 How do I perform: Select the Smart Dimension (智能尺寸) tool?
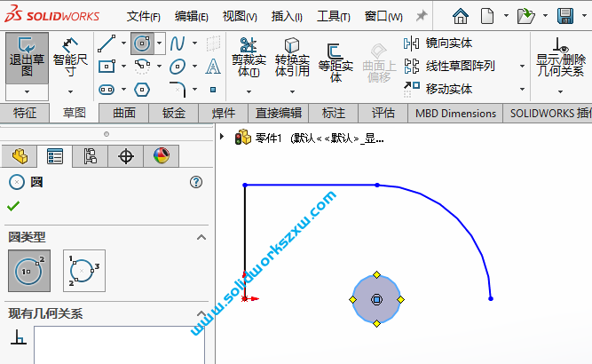click(70, 57)
